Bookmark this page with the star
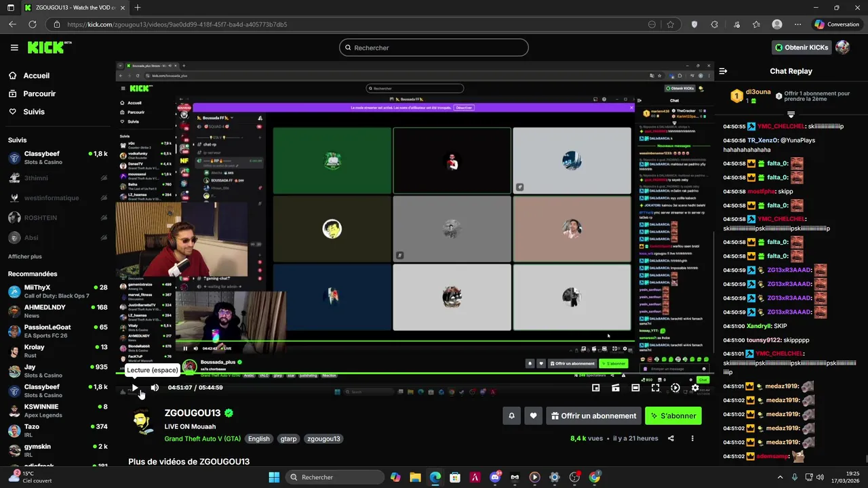The image size is (868, 488). click(x=670, y=24)
